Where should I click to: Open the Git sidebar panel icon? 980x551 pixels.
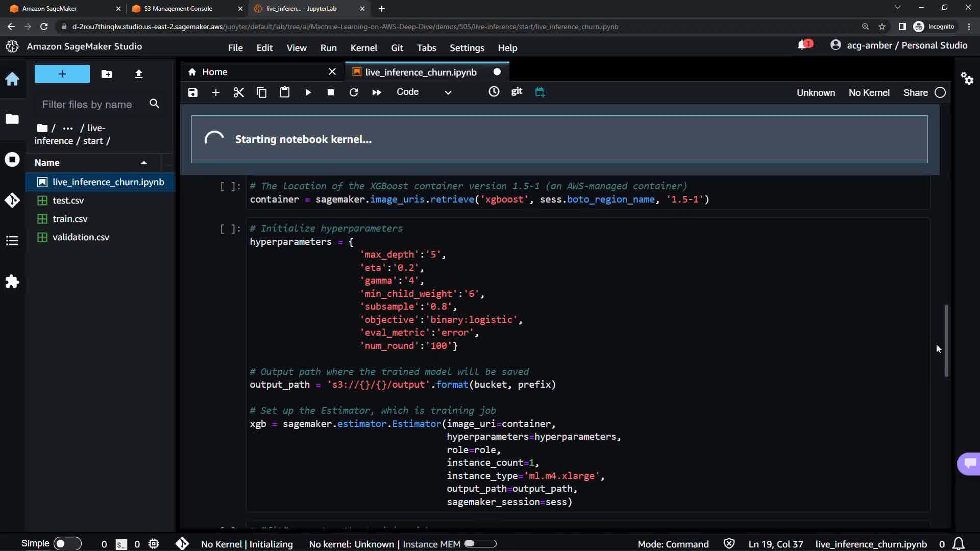point(12,200)
